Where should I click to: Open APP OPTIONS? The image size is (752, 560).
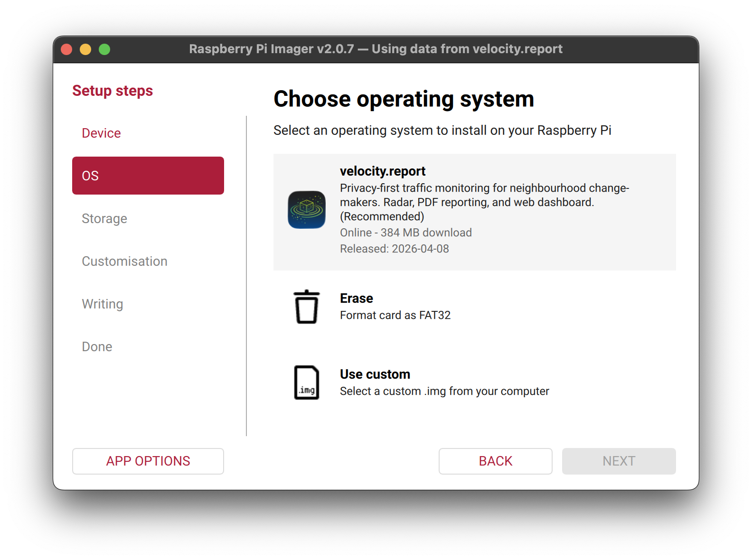[148, 461]
